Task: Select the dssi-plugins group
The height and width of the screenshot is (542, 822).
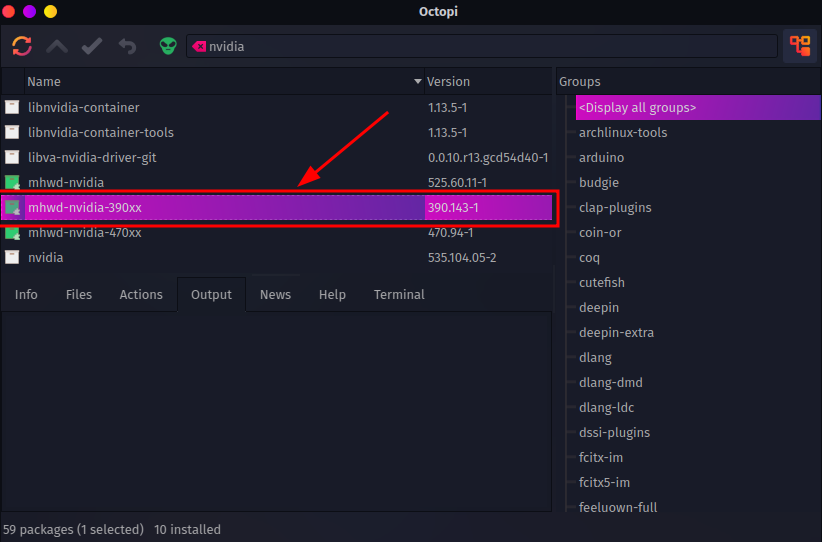Action: pyautogui.click(x=614, y=432)
